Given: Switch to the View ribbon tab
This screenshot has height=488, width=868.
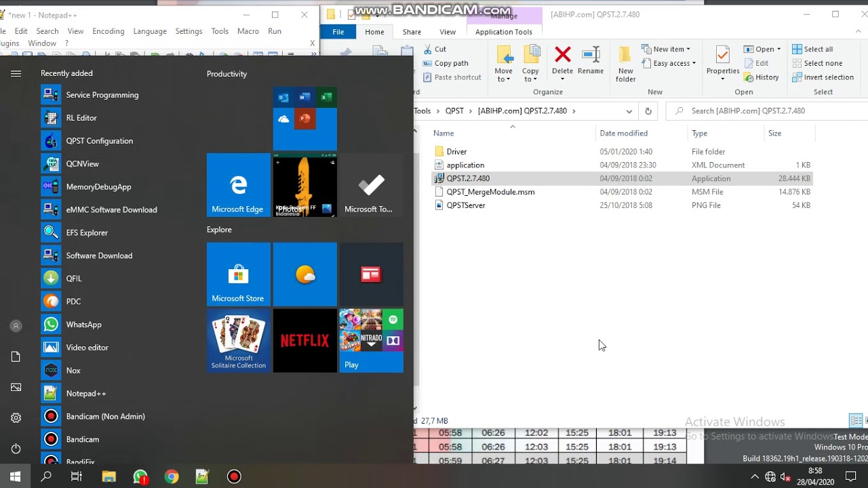Looking at the screenshot, I should tap(448, 32).
